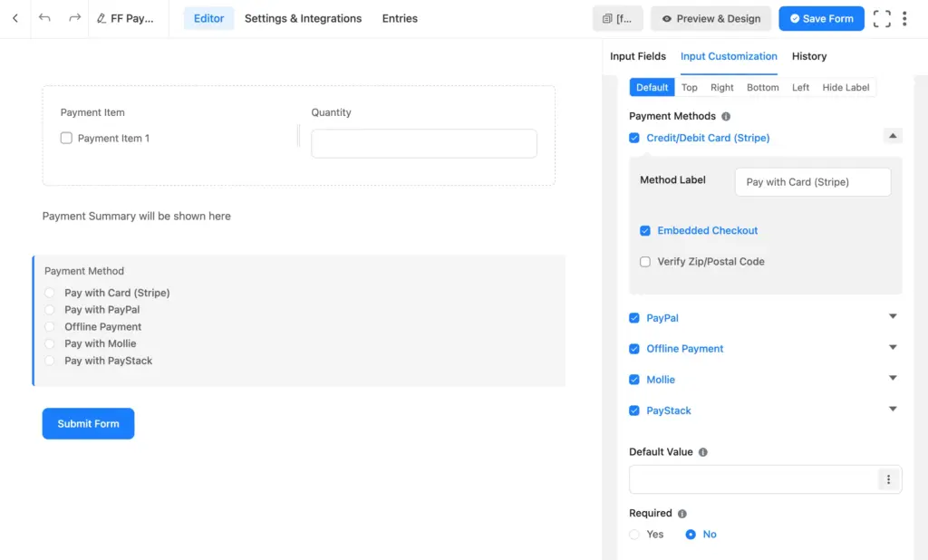The height and width of the screenshot is (560, 928).
Task: Choose Pay with PayPal radio
Action: coord(50,310)
